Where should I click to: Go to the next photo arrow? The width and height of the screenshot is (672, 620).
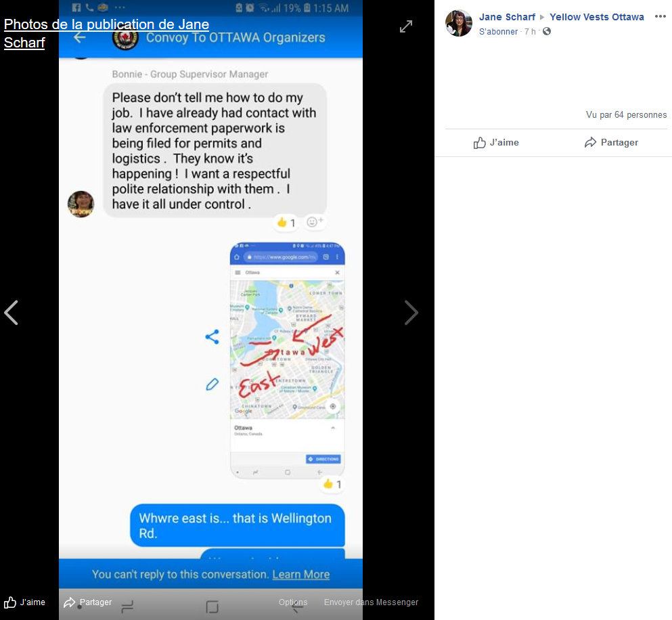pyautogui.click(x=411, y=313)
